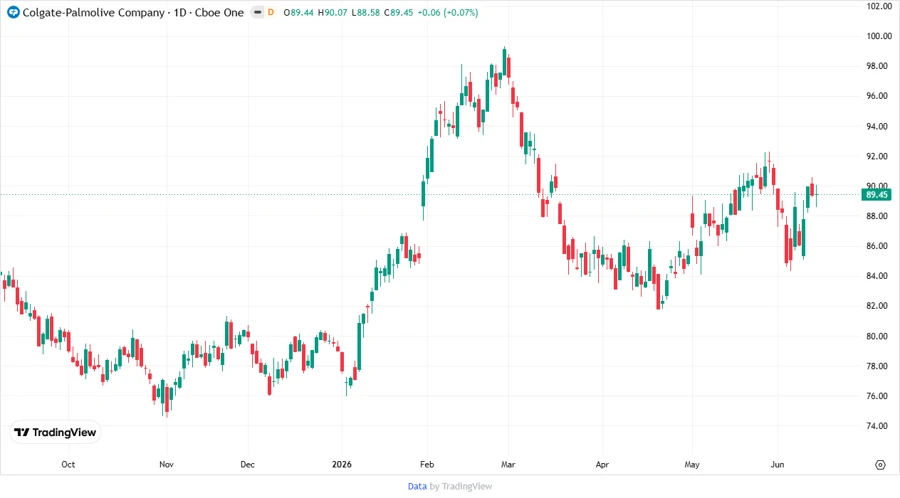Screen dimensions: 900x498
Task: Open the Data link below the chart
Action: click(x=417, y=487)
